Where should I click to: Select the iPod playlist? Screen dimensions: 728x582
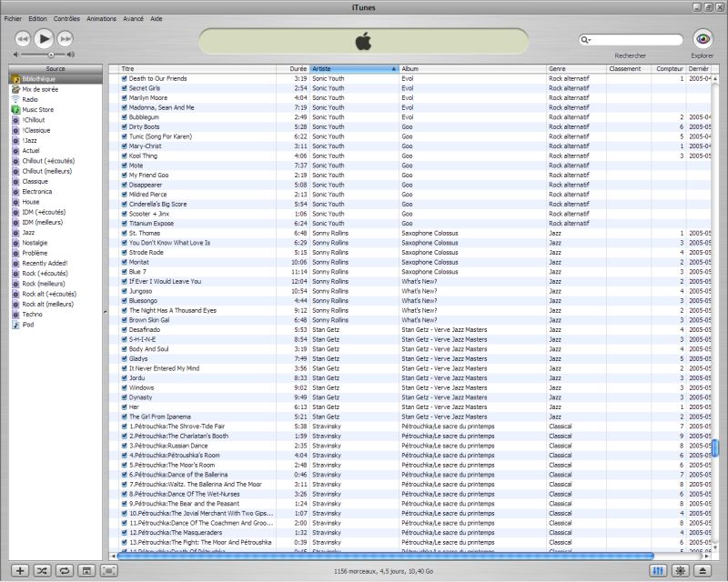coord(56,325)
